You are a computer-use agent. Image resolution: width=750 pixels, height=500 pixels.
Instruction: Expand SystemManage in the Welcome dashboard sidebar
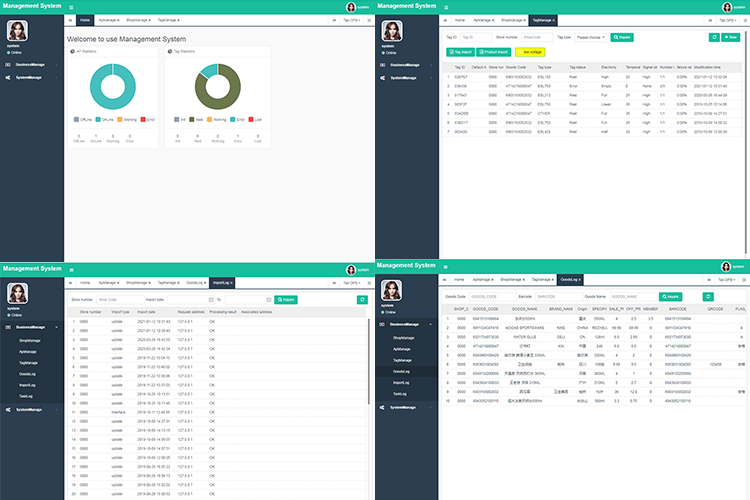(x=35, y=77)
